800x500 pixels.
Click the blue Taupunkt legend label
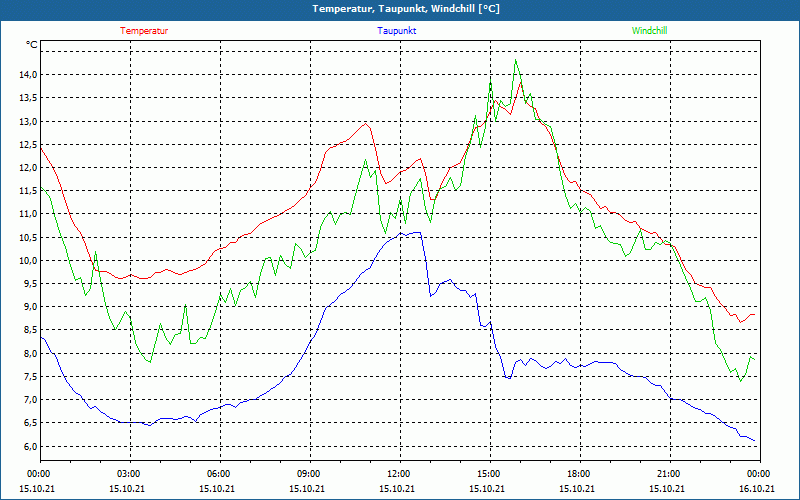click(x=397, y=31)
